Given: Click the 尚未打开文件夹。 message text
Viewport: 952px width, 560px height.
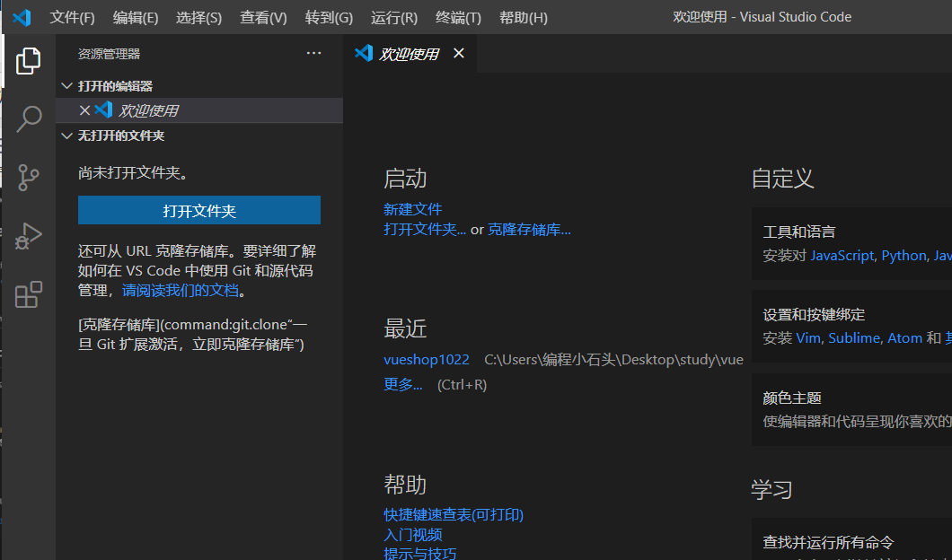Looking at the screenshot, I should [x=133, y=173].
